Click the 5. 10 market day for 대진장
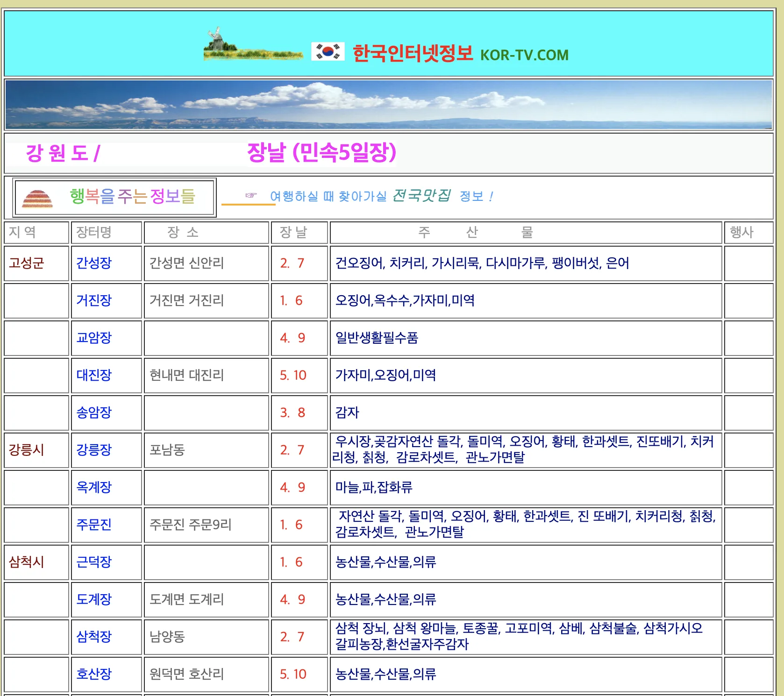784x696 pixels. click(x=299, y=375)
